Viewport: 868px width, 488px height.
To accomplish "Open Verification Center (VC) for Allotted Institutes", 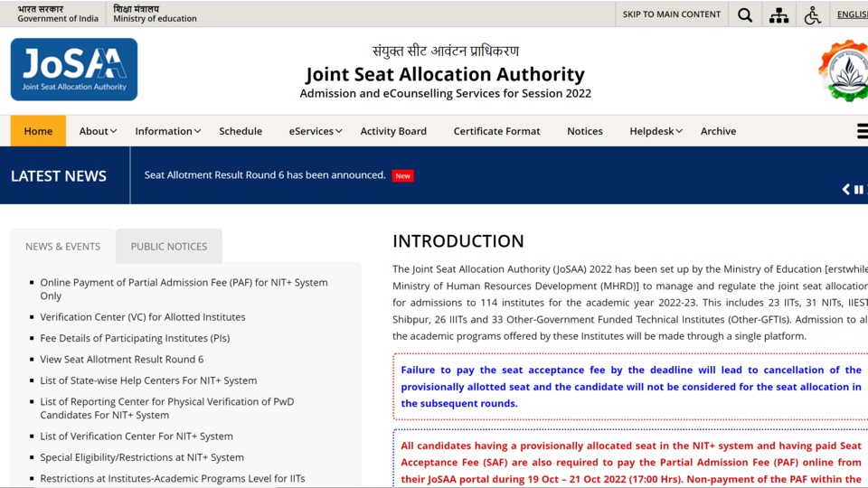I will pos(142,317).
